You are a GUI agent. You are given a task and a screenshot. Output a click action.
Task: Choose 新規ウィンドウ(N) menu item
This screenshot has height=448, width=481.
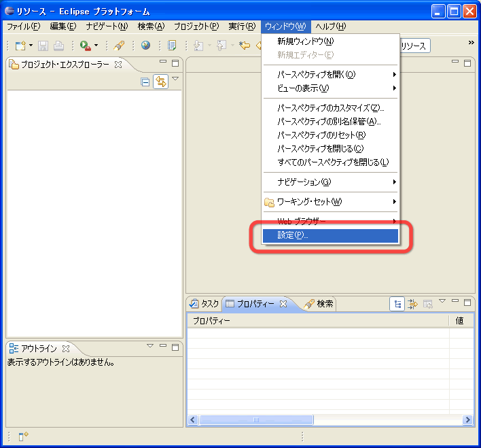[331, 41]
